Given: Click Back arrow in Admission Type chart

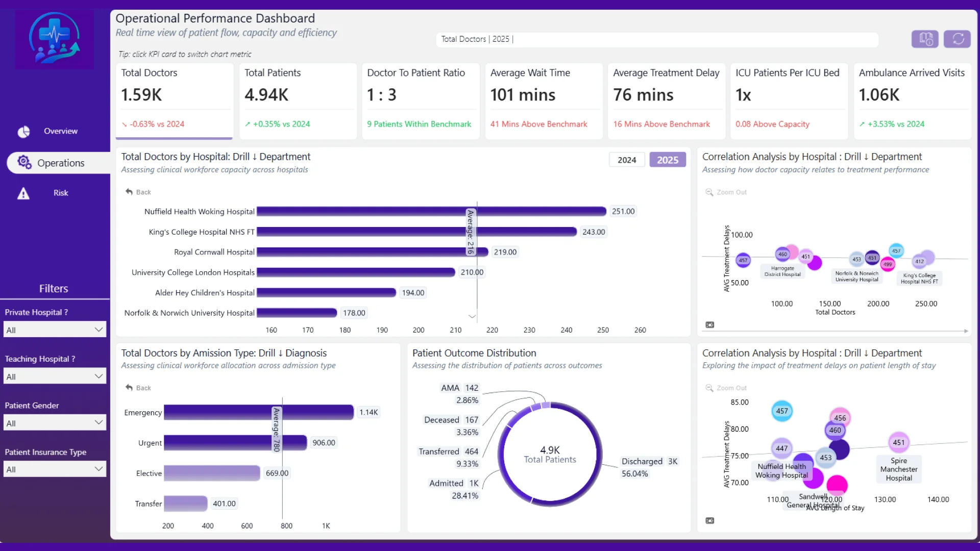Looking at the screenshot, I should click(129, 388).
